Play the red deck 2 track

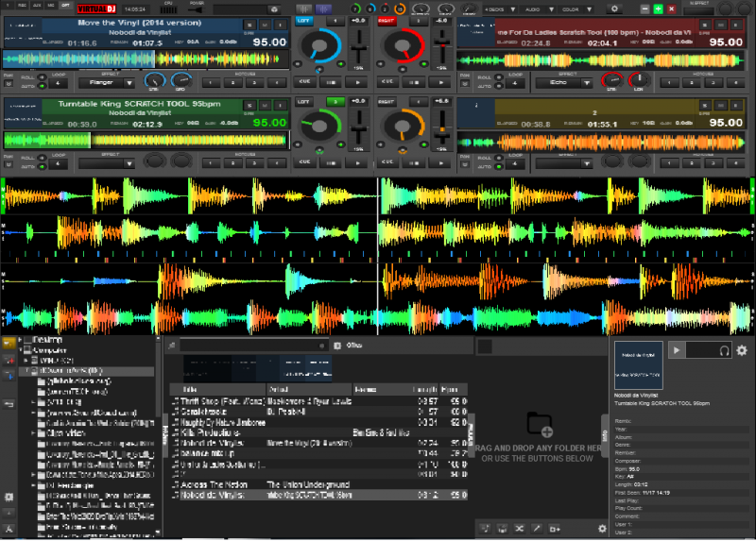(x=440, y=82)
